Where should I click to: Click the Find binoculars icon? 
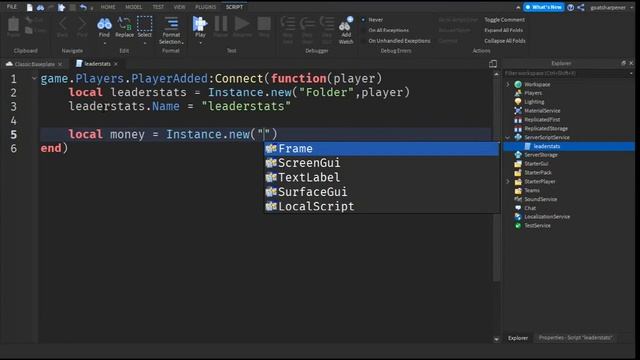[104, 24]
